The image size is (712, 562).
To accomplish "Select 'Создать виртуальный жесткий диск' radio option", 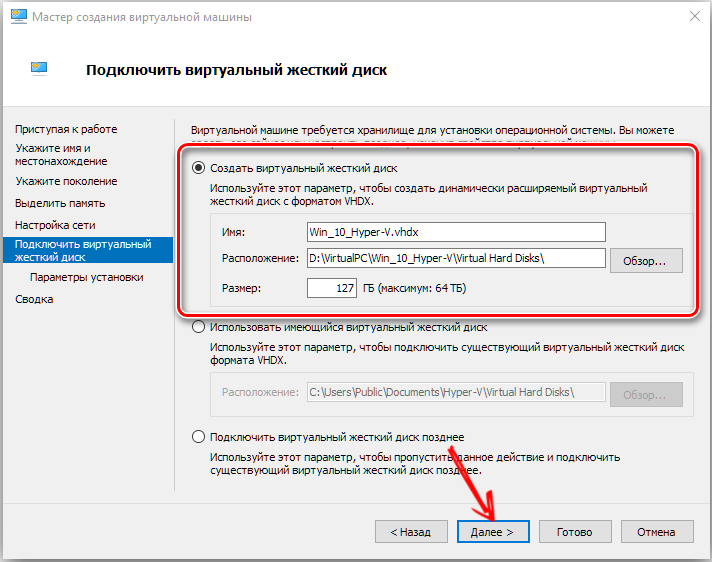I will 199,168.
